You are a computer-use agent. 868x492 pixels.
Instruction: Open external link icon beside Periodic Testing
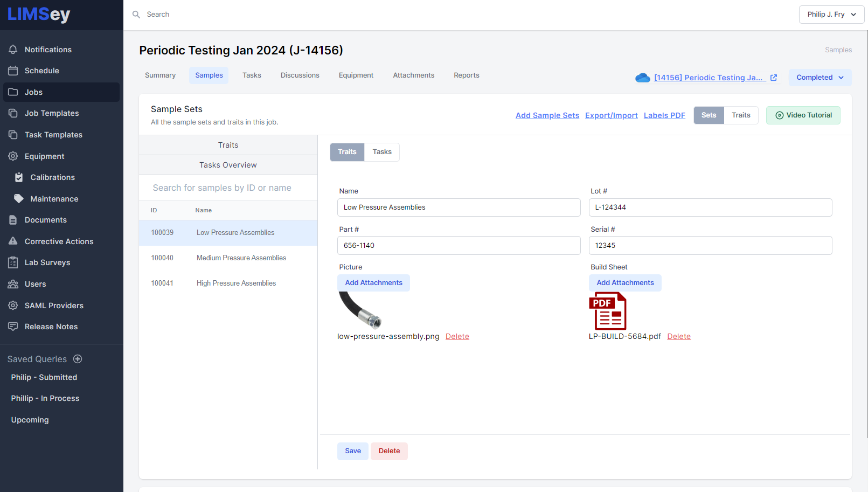click(774, 78)
